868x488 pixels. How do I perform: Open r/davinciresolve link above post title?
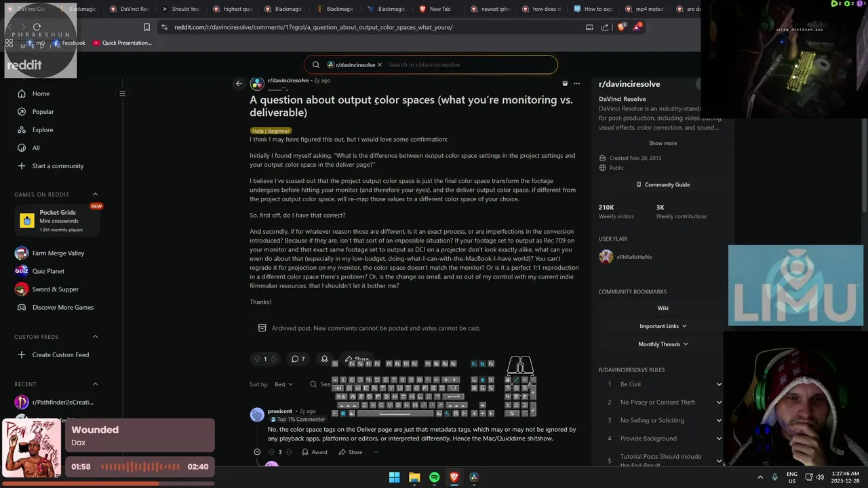click(288, 80)
